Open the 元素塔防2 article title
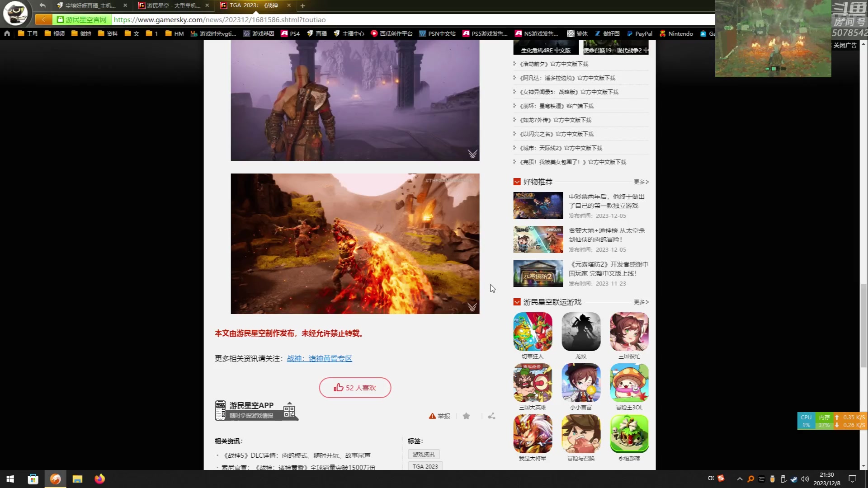The height and width of the screenshot is (488, 868). click(609, 269)
